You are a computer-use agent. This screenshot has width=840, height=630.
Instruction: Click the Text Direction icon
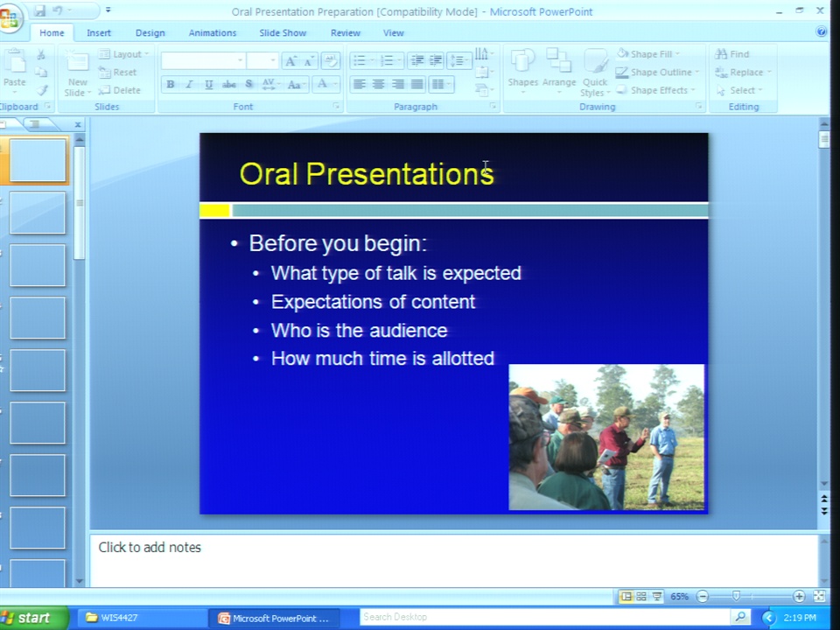click(x=483, y=53)
